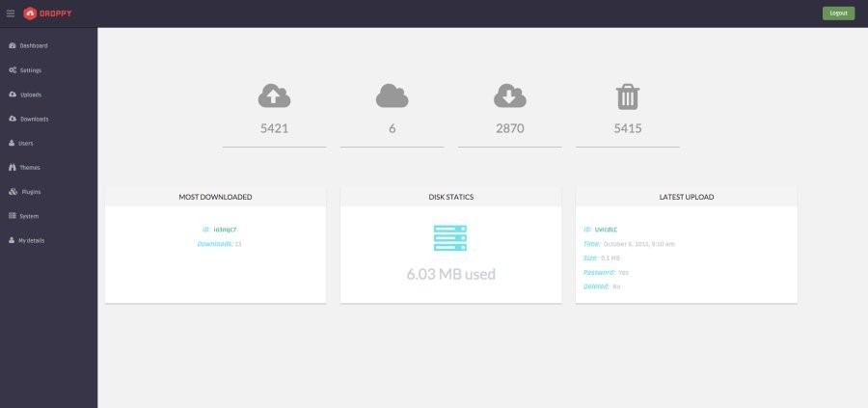
Task: Select the Users sidebar item
Action: [x=26, y=143]
